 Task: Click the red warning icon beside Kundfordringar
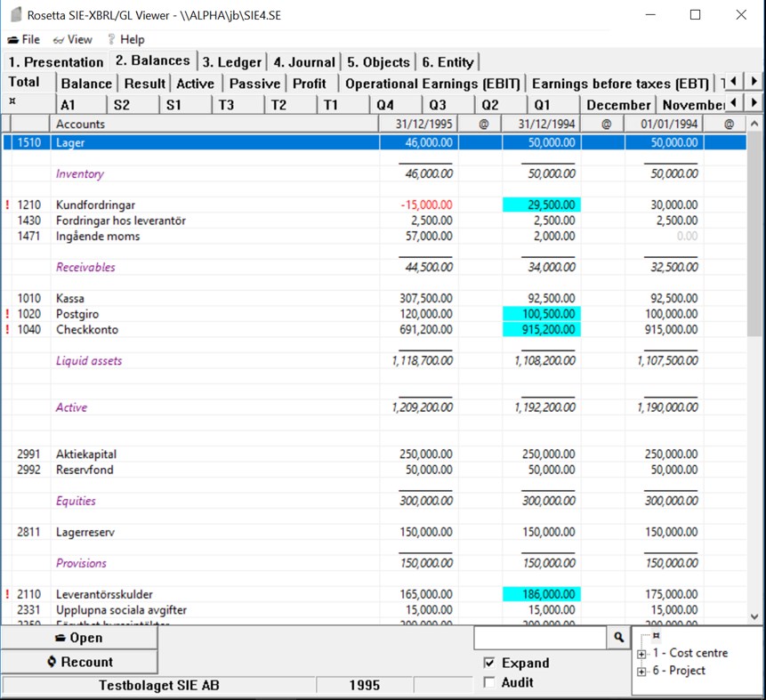point(7,205)
